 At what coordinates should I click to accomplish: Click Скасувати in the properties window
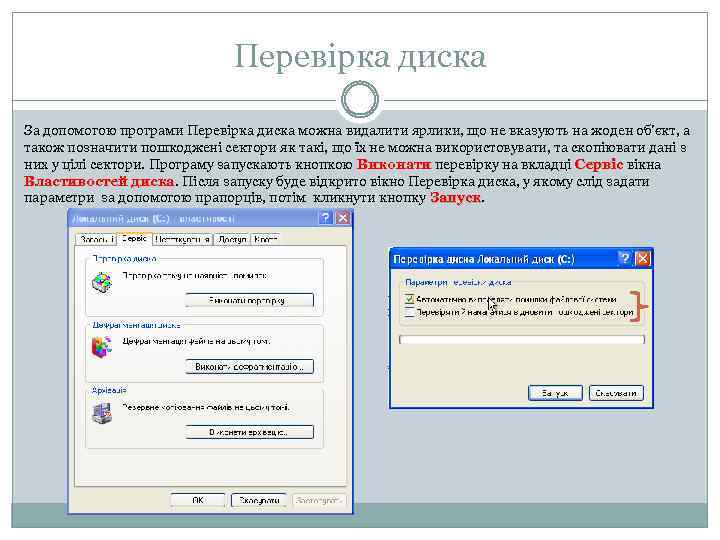[259, 500]
